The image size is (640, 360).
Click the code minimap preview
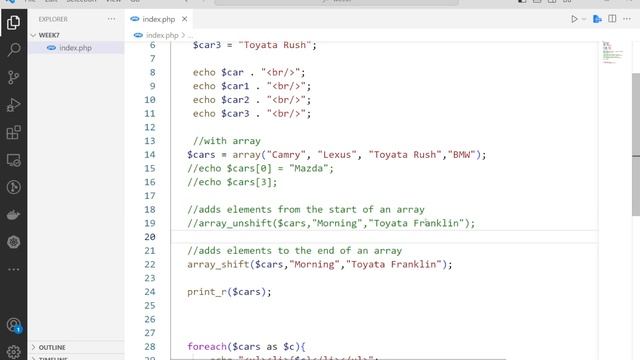[x=613, y=52]
